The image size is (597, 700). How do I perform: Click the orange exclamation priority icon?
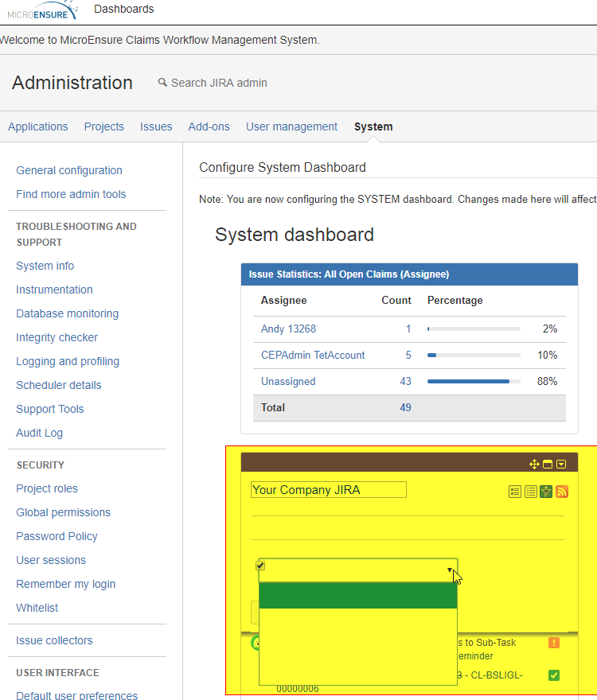click(x=554, y=643)
